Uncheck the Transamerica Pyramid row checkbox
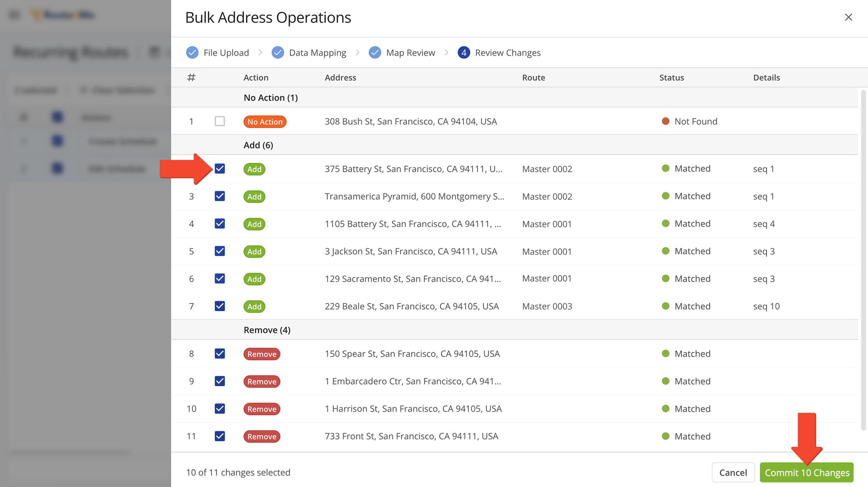Image resolution: width=868 pixels, height=487 pixels. pos(220,196)
